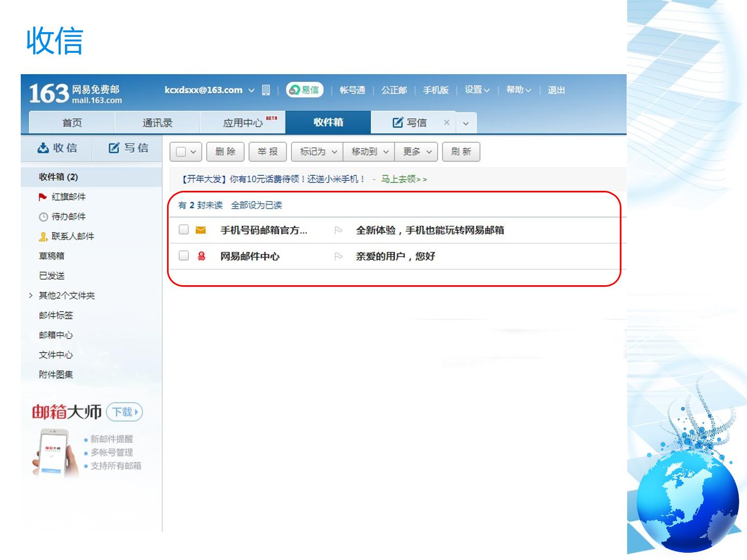Click sender 手机号码邮箱官方...

[x=264, y=230]
